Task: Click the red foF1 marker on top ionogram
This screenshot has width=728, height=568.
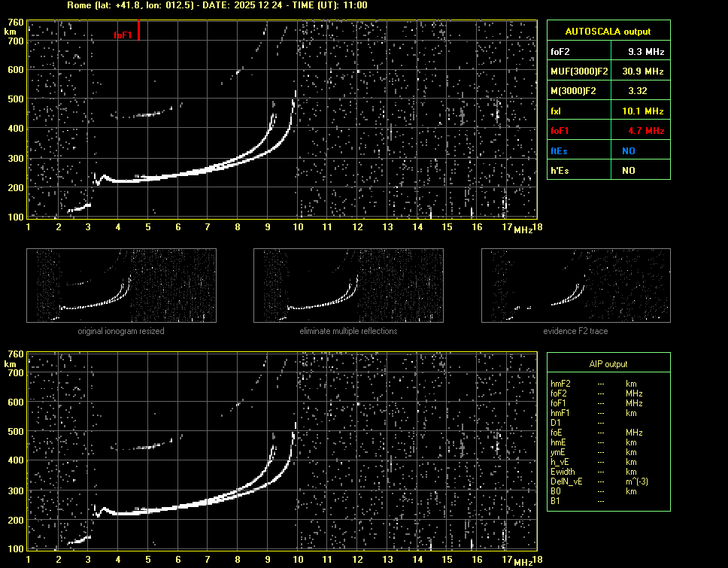Action: (139, 31)
